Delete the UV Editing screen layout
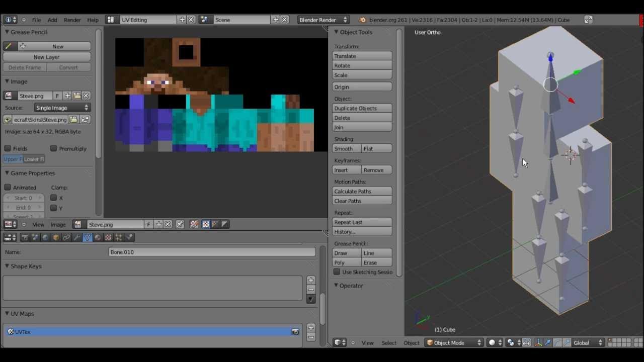Viewport: 644px width, 362px height. point(191,20)
